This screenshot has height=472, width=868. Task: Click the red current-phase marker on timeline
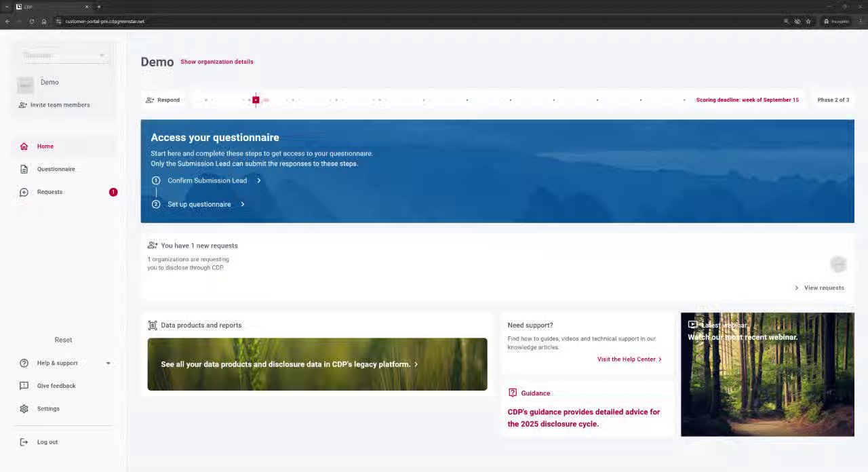(x=256, y=100)
